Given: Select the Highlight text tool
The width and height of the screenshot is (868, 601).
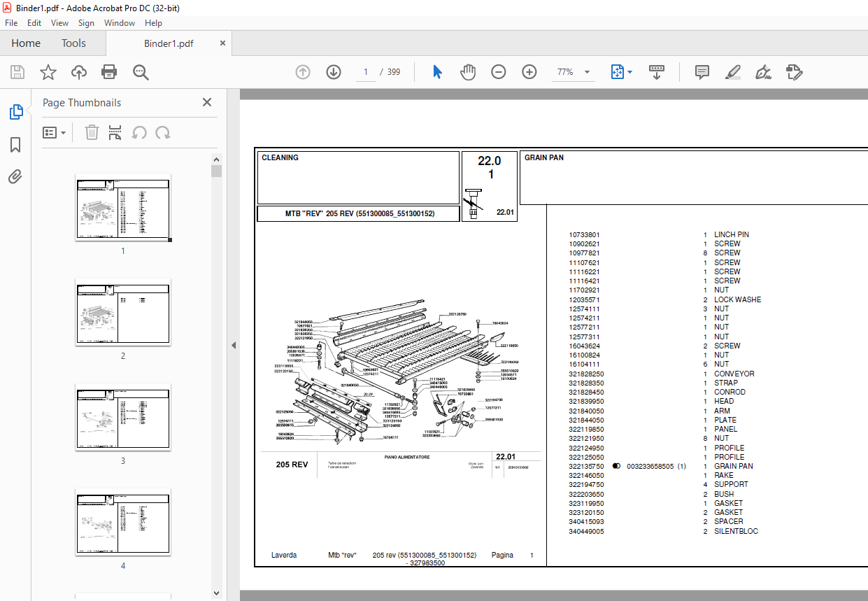Looking at the screenshot, I should click(x=733, y=72).
